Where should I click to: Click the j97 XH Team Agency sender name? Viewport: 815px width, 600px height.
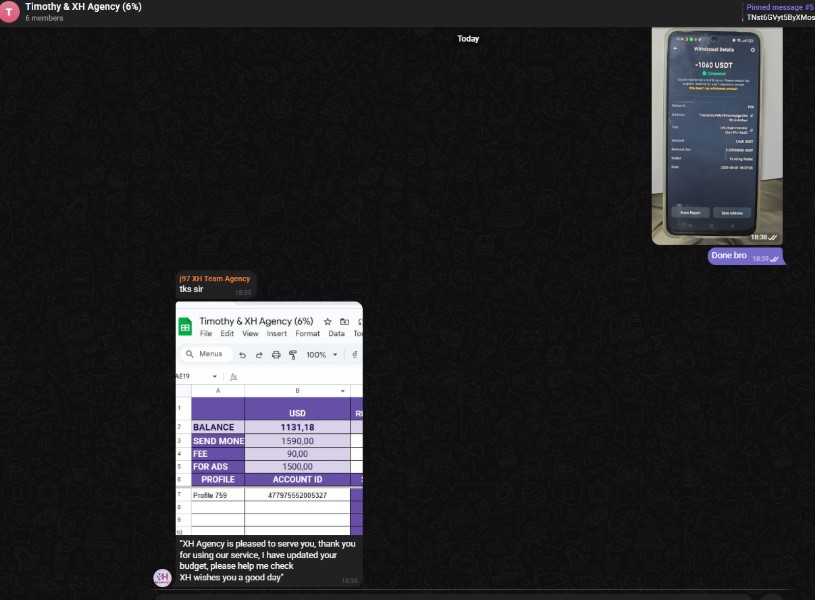pyautogui.click(x=215, y=278)
